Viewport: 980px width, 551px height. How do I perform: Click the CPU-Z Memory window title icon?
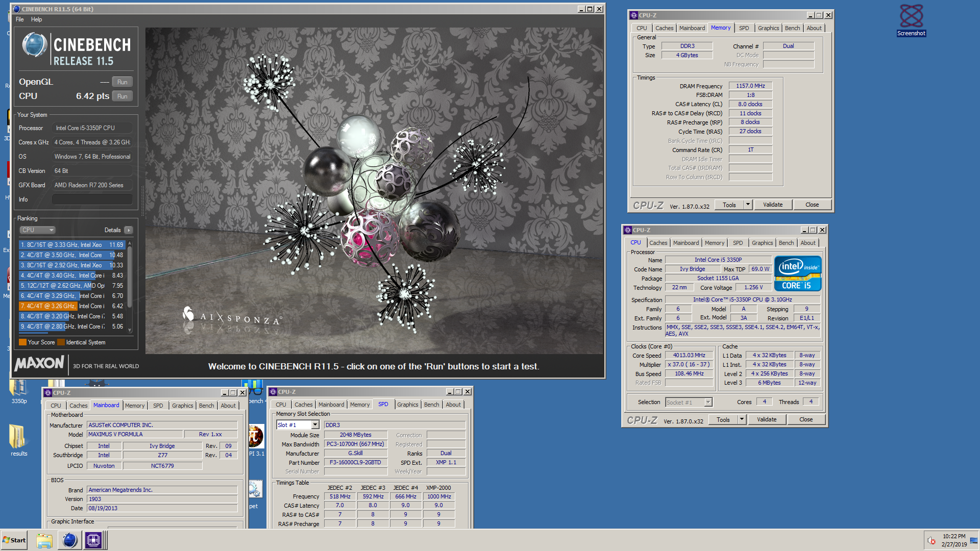[x=633, y=15]
